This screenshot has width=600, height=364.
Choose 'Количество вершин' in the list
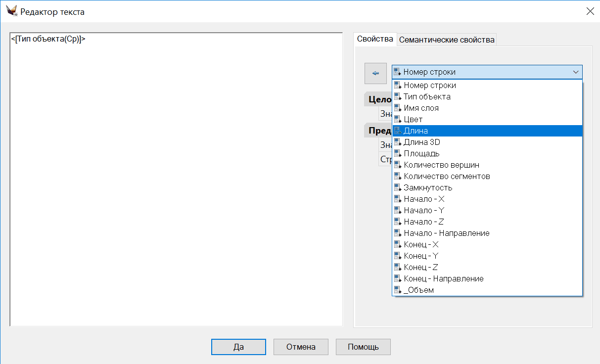441,165
